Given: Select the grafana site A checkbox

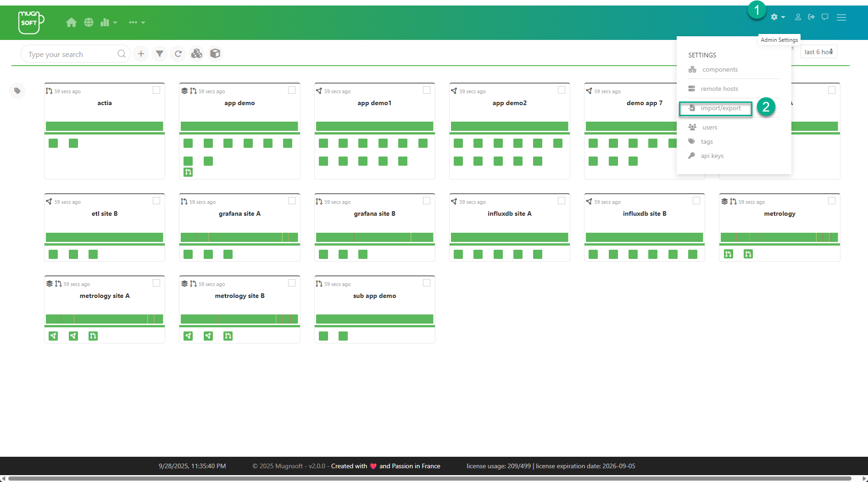Looking at the screenshot, I should pos(291,201).
